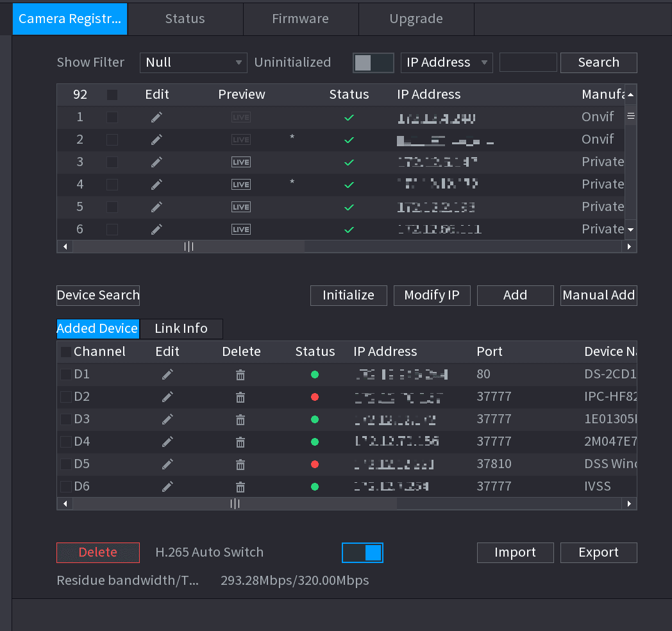Select the D1 channel checkbox

click(x=66, y=374)
